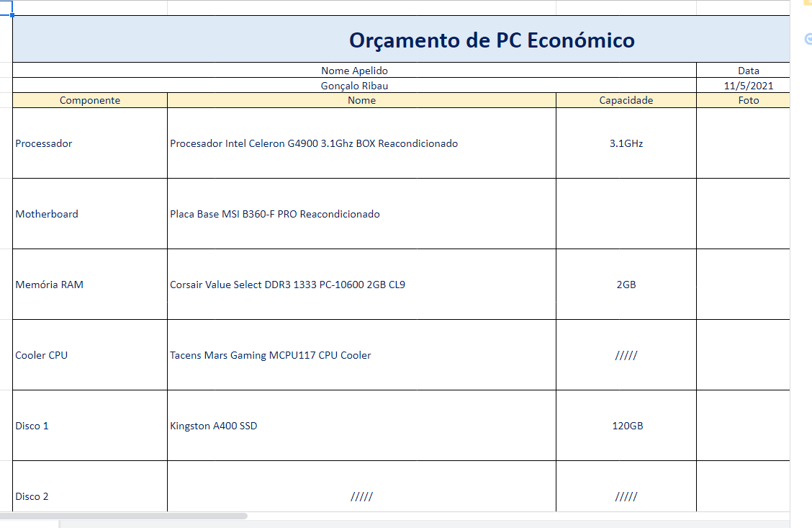Select the '/////' name cell for Disco 2
The height and width of the screenshot is (528, 812).
click(361, 486)
